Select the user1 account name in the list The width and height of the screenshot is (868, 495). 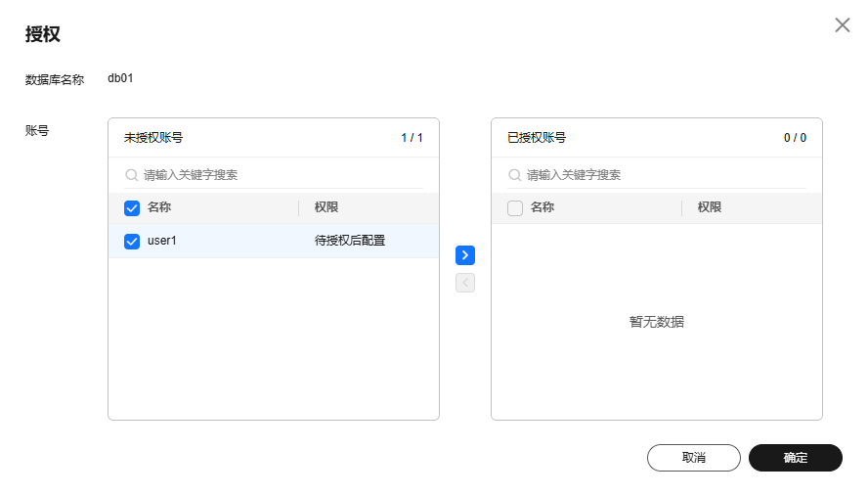coord(162,241)
